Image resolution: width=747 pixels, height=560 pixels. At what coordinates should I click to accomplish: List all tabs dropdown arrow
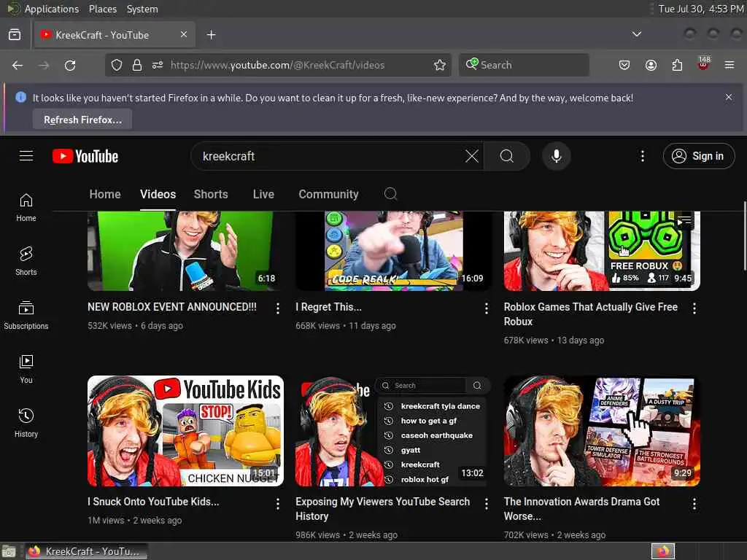pos(636,34)
